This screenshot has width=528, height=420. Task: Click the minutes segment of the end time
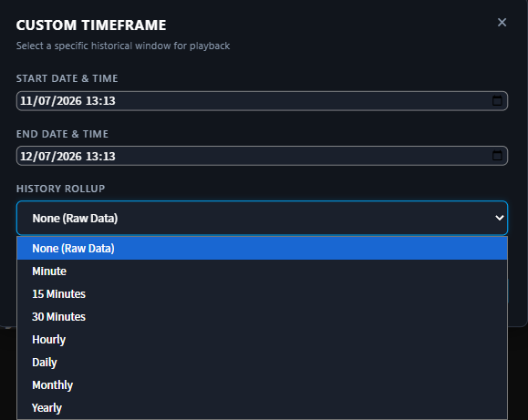tap(108, 156)
